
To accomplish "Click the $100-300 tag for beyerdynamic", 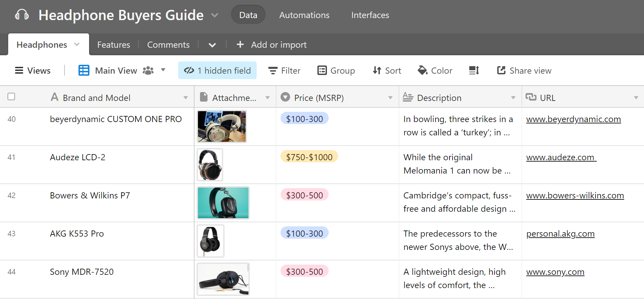I will (304, 119).
